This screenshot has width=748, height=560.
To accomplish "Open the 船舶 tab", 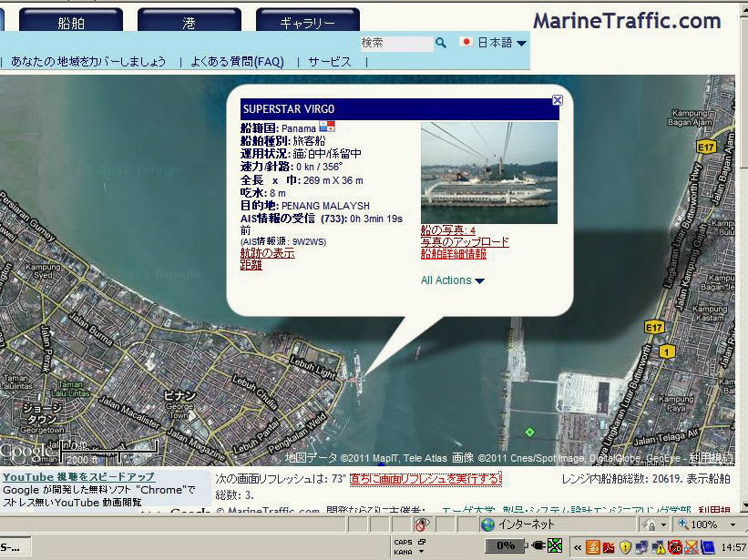I will [x=71, y=22].
